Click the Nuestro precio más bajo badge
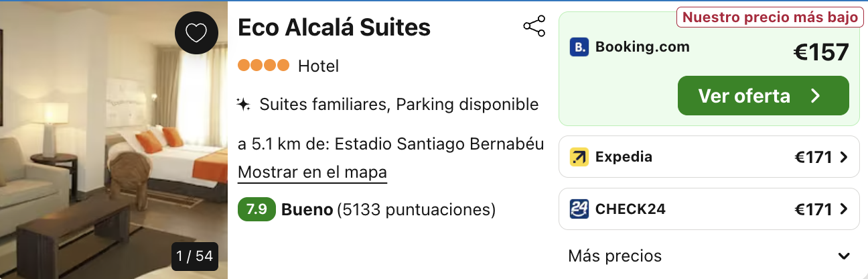The height and width of the screenshot is (279, 868). (x=770, y=17)
